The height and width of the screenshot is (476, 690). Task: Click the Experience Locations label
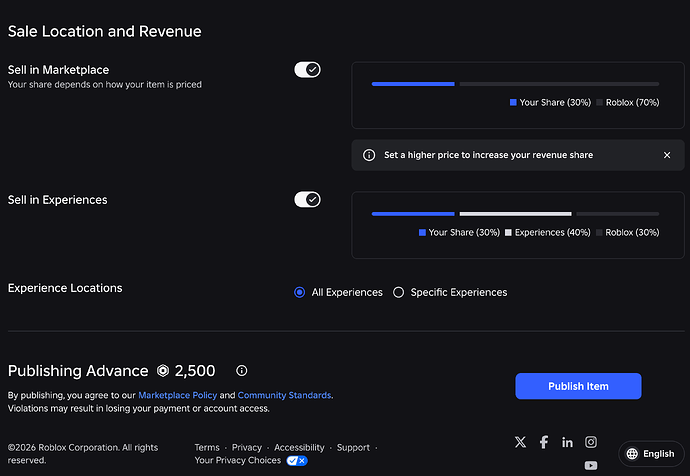[65, 288]
